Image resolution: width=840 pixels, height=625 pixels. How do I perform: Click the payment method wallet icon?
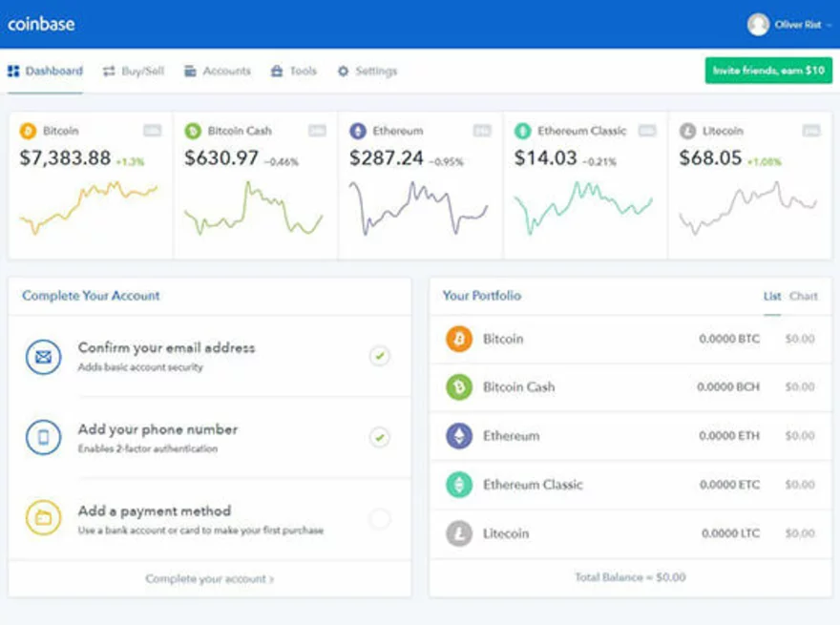point(43,518)
